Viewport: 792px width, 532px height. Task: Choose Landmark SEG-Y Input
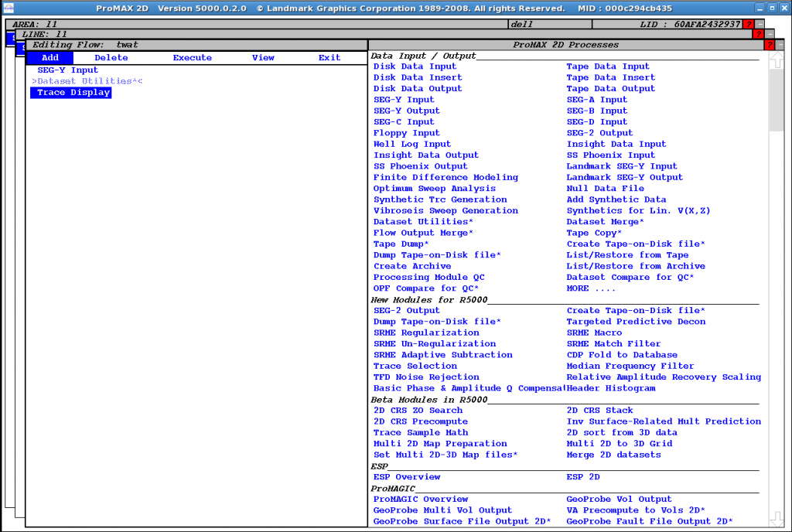click(x=622, y=166)
